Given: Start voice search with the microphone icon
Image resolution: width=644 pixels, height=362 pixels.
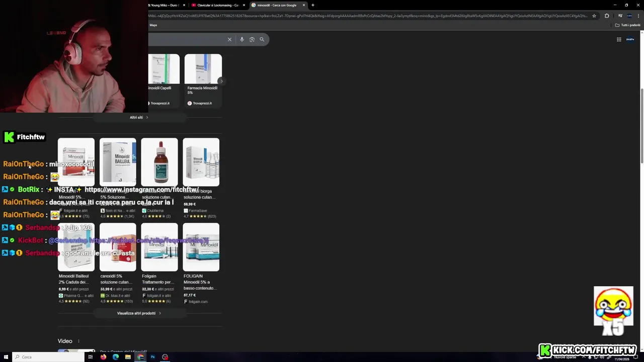Looking at the screenshot, I should coord(242,39).
